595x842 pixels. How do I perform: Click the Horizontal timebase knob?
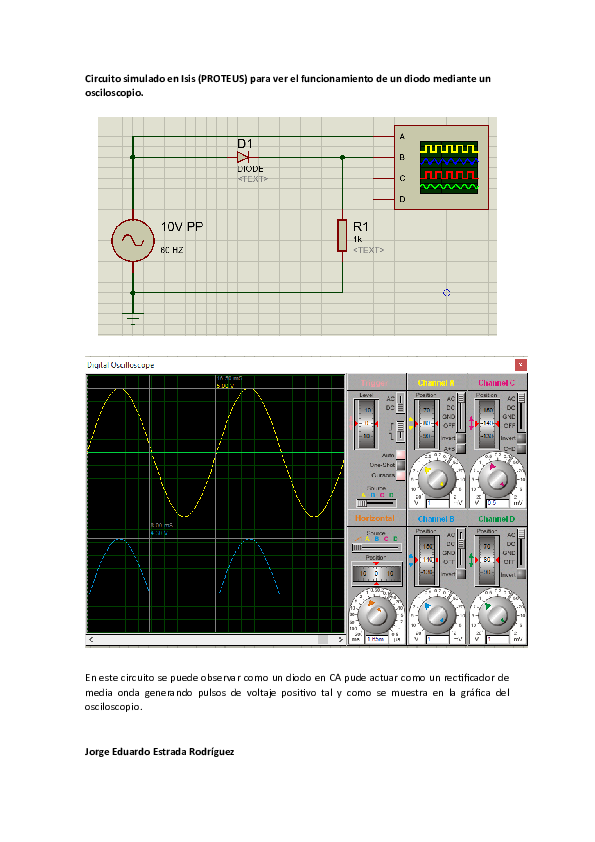coord(377,615)
